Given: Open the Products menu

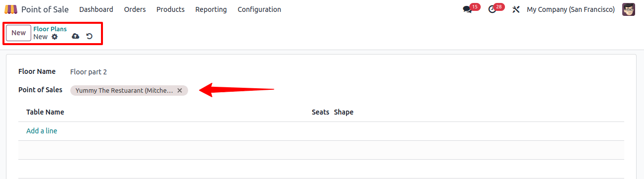Looking at the screenshot, I should [170, 9].
